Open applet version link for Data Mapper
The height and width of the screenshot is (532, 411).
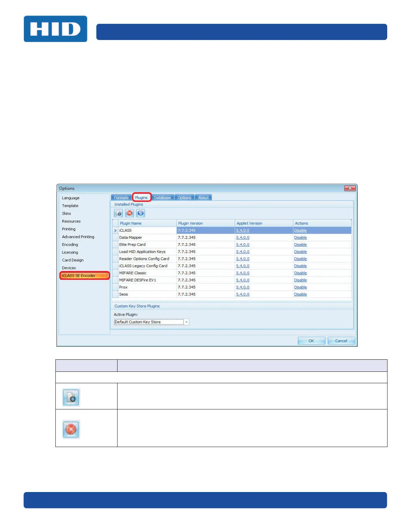[243, 237]
